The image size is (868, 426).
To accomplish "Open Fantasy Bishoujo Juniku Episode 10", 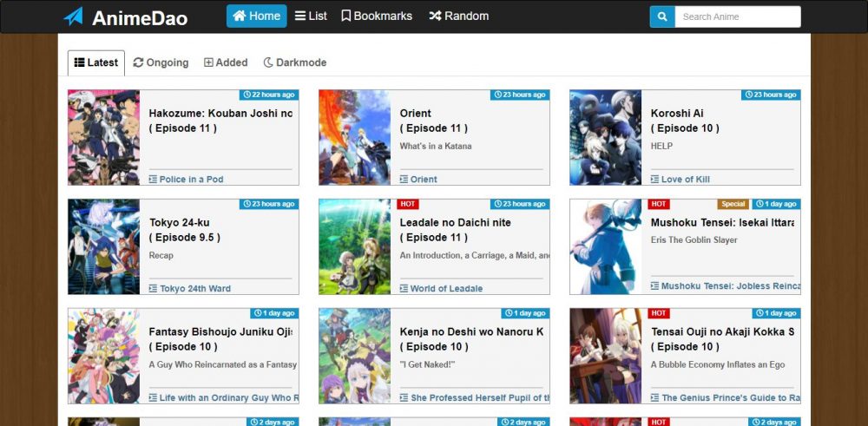I will tap(220, 339).
